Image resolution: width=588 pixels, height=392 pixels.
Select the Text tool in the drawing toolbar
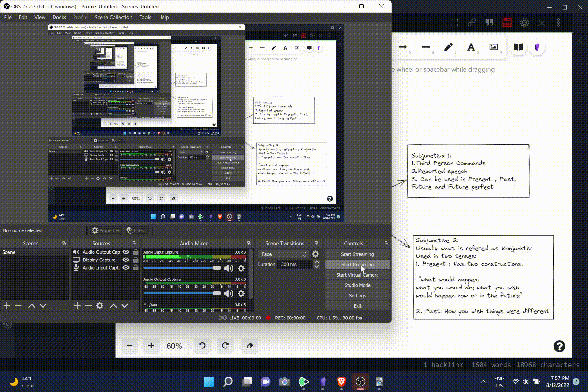pyautogui.click(x=471, y=47)
